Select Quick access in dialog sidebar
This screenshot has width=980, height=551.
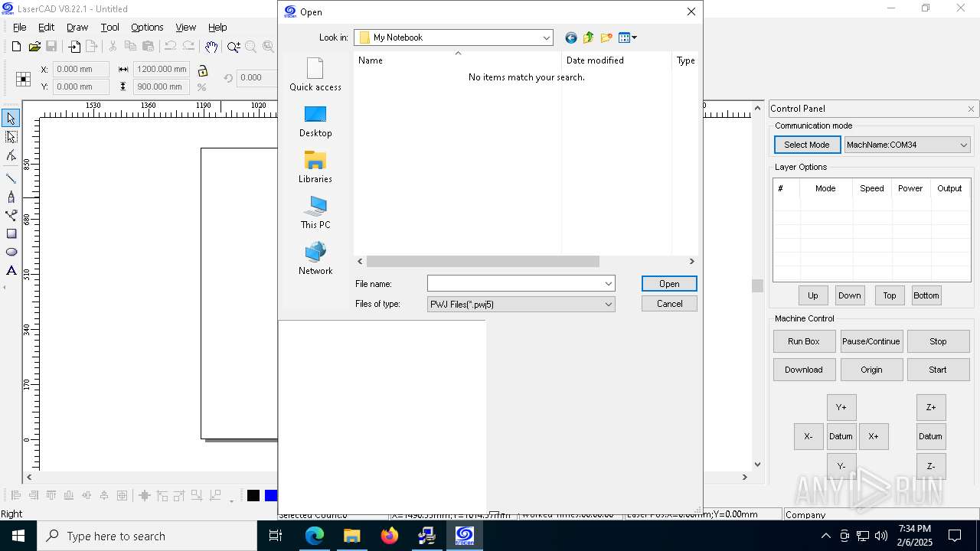315,74
